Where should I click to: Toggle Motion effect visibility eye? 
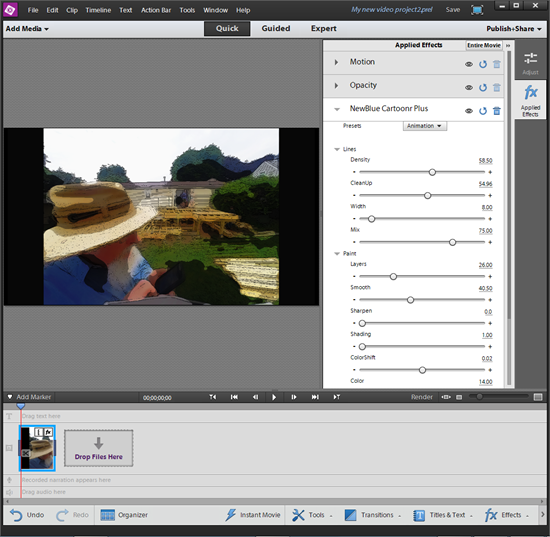coord(469,64)
